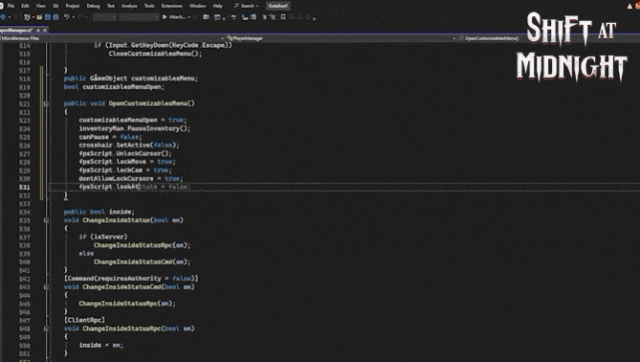The height and width of the screenshot is (362, 640).
Task: Click the Solution1 title button
Action: click(278, 6)
